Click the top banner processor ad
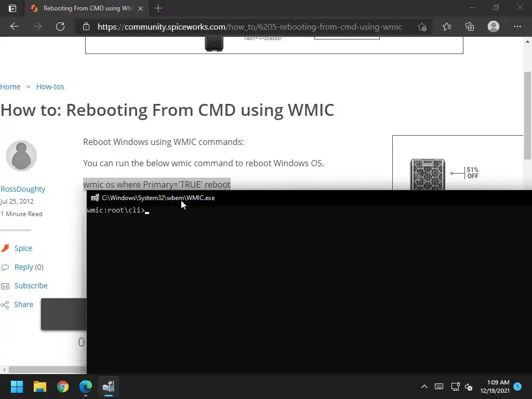Screen dimensions: 532x399 click(274, 45)
